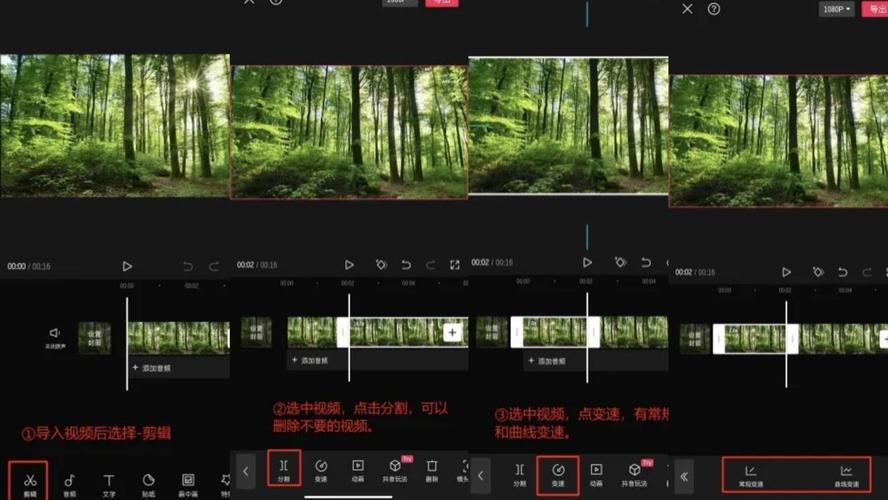Viewport: 888px width, 500px height.
Task: Choose 常规变速 normal speed in fourth panel
Action: click(x=751, y=476)
